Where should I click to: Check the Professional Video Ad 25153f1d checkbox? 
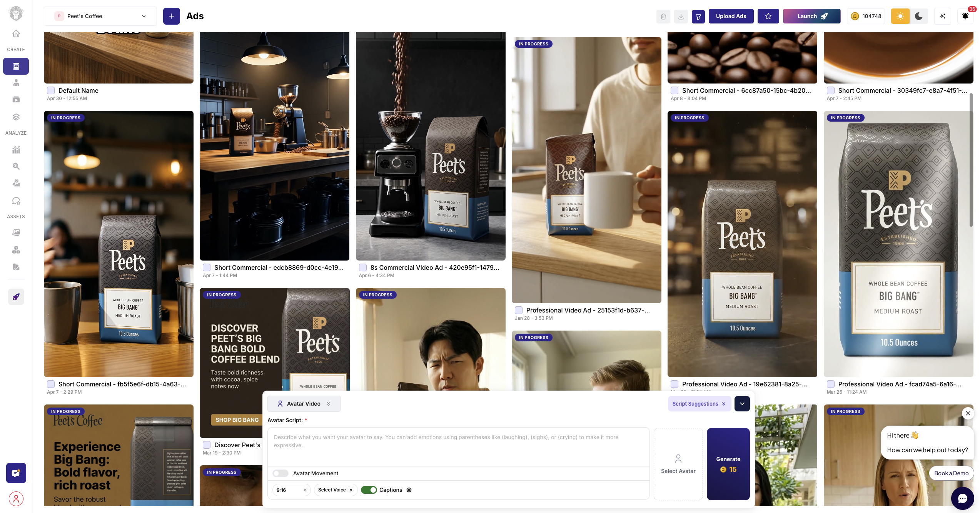(x=519, y=310)
